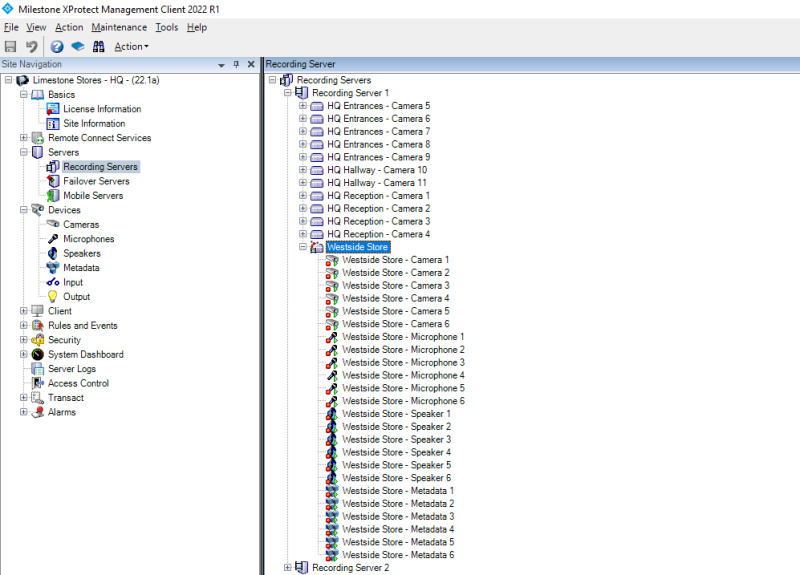This screenshot has height=575, width=800.
Task: Click the Mobile Servers icon
Action: 53,195
